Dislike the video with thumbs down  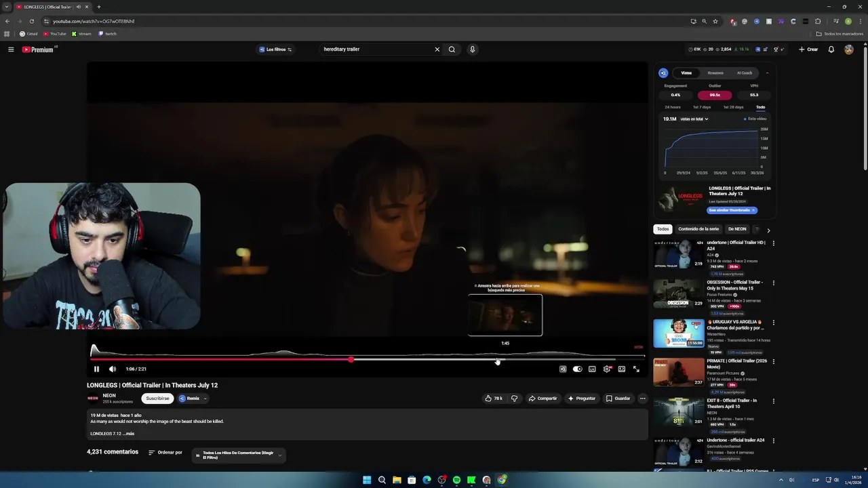514,399
